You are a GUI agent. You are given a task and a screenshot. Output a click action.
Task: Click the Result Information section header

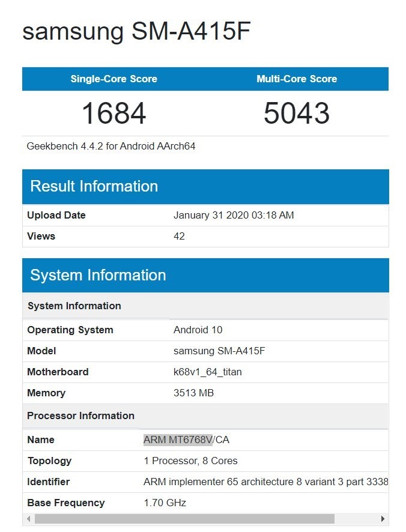tap(94, 186)
